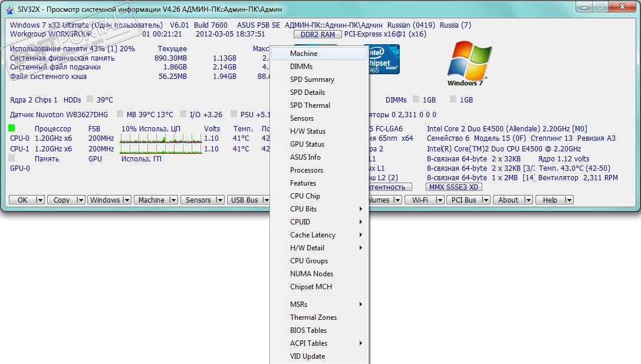The height and width of the screenshot is (364, 641).
Task: Select SPD Thermal menu entry
Action: tap(319, 105)
